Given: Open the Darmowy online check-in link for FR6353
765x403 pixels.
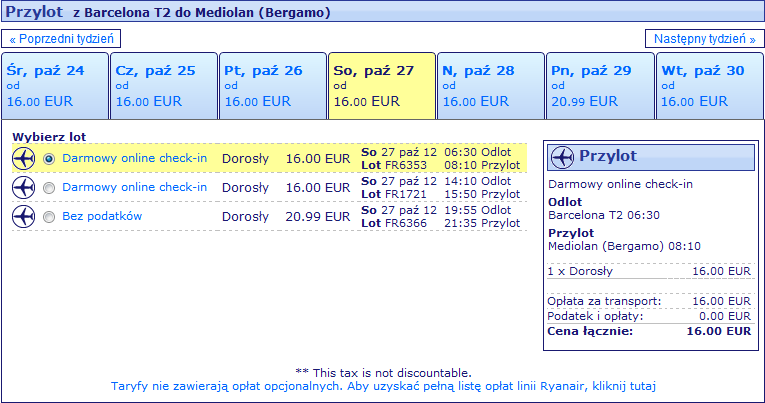Looking at the screenshot, I should (135, 158).
